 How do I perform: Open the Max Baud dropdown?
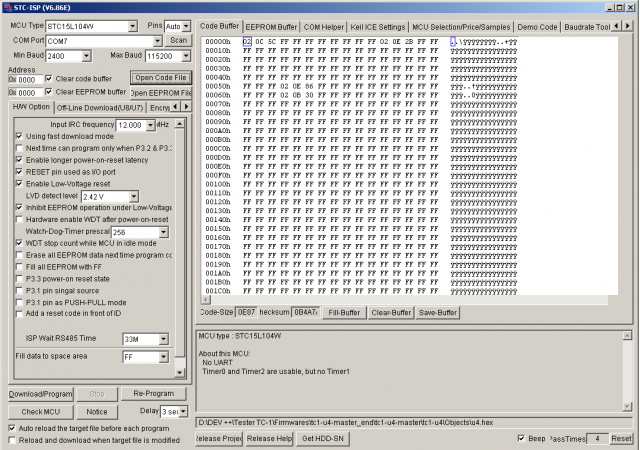186,56
